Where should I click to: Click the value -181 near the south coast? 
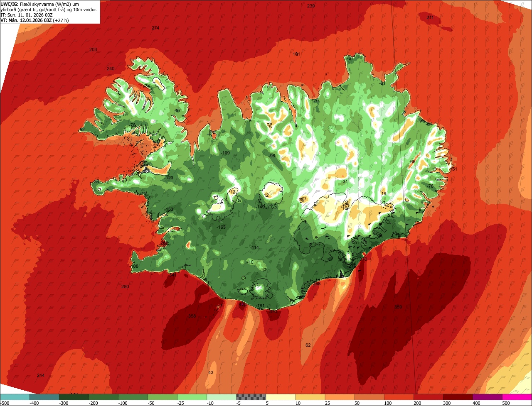tap(260, 306)
